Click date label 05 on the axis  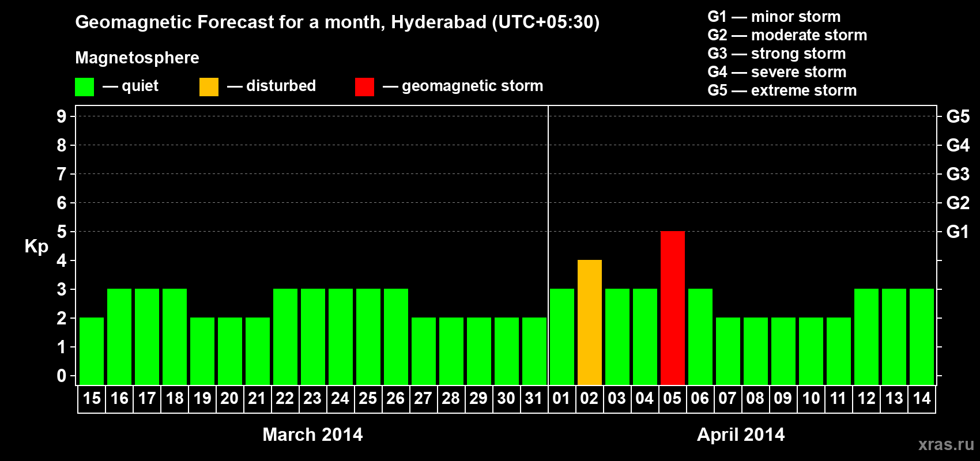pyautogui.click(x=672, y=399)
